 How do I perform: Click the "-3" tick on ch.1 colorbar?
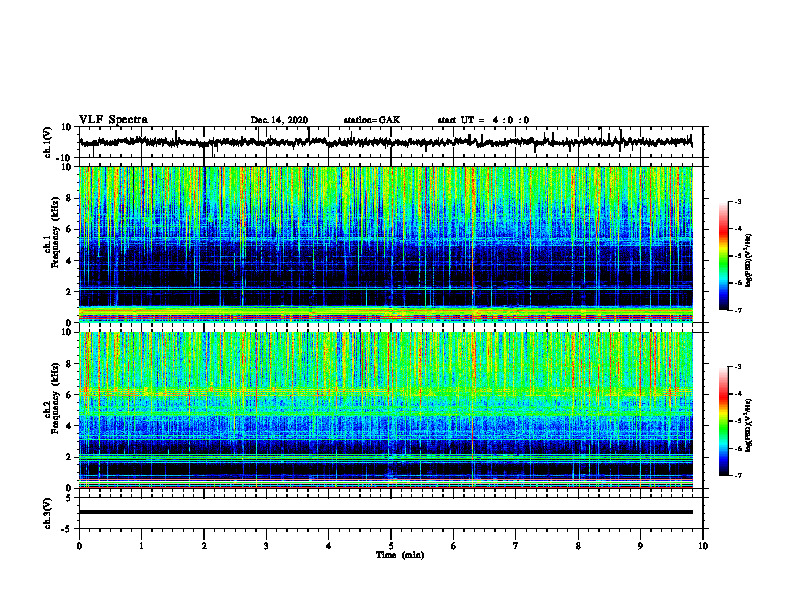pos(737,201)
